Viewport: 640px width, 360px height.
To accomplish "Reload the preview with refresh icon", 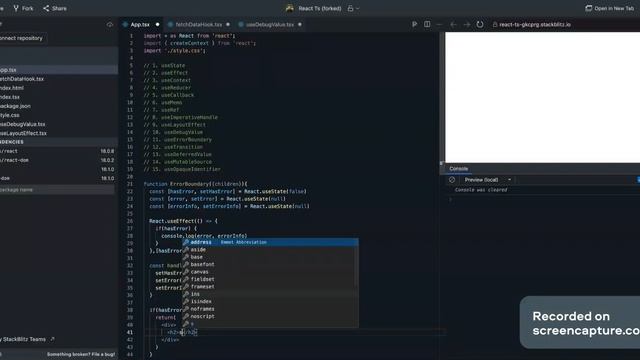I will pos(480,24).
